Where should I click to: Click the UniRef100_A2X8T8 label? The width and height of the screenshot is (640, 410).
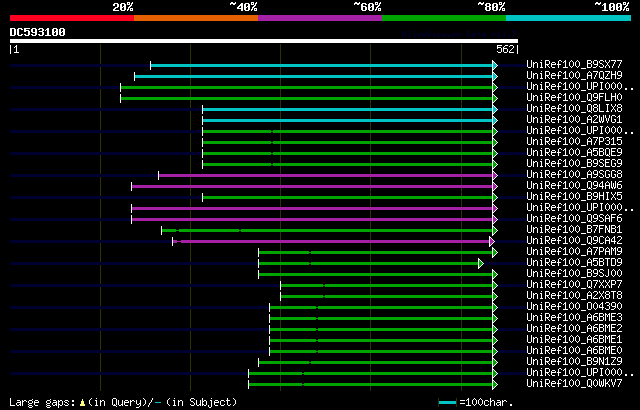574,296
